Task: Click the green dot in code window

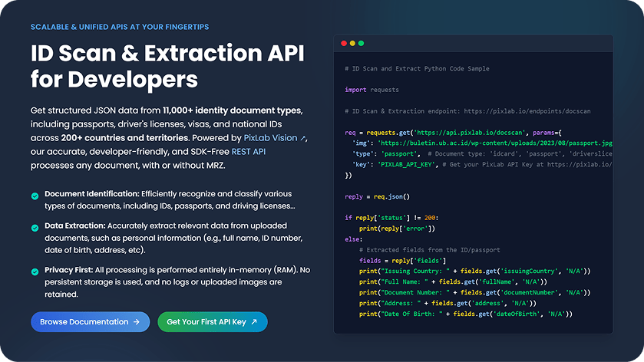Action: pos(362,44)
